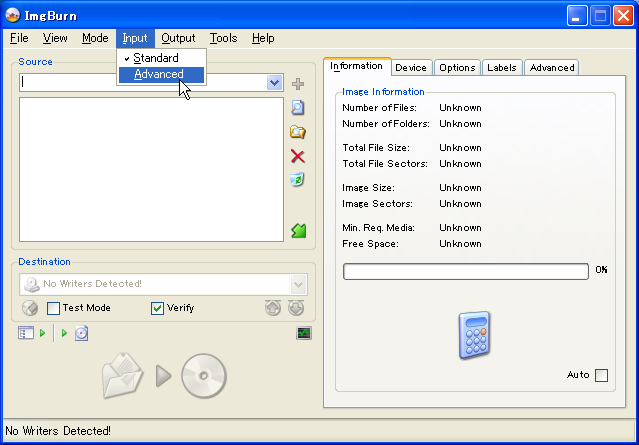Click the Total File Size label
639x445 pixels.
pos(376,148)
